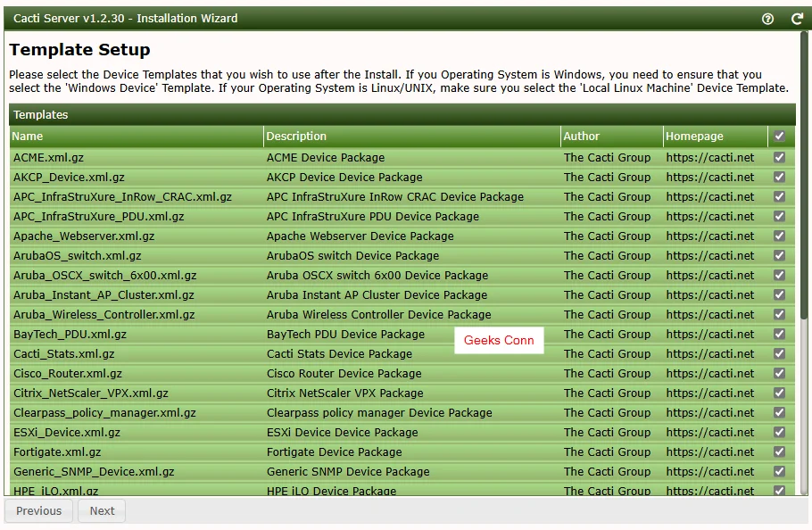Viewport: 812px width, 530px height.
Task: Deselect the Apache_Webserver.xml.gz checkbox
Action: (x=779, y=236)
